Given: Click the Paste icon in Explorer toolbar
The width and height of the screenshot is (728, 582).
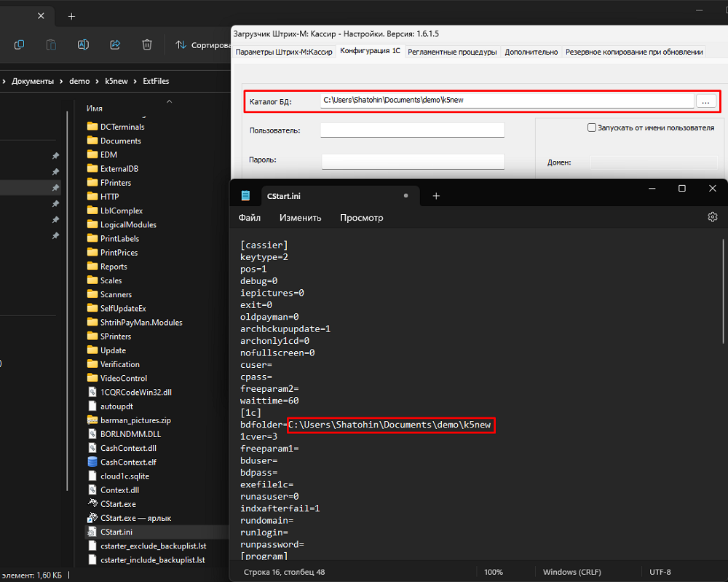Looking at the screenshot, I should [x=51, y=44].
